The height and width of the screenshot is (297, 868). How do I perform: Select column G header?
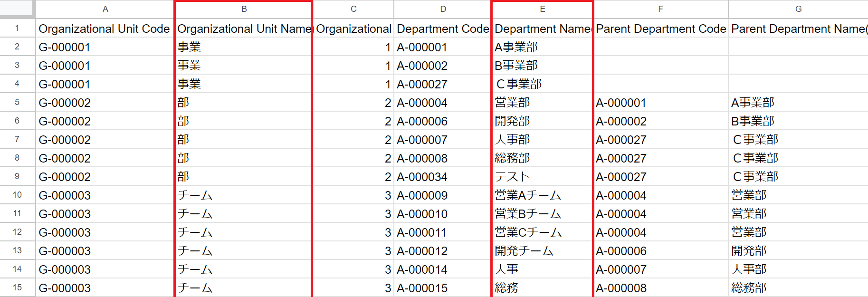798,9
